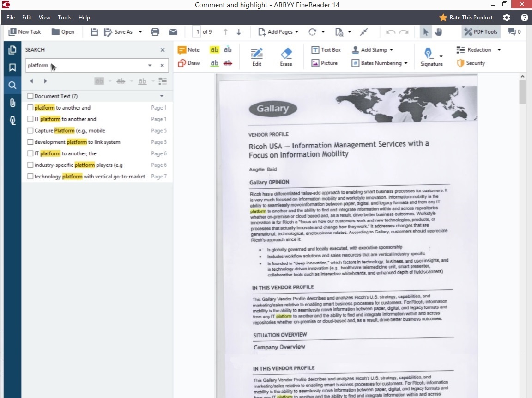Click the vertical scrollbar thumb
The image size is (532, 398).
tap(522, 92)
